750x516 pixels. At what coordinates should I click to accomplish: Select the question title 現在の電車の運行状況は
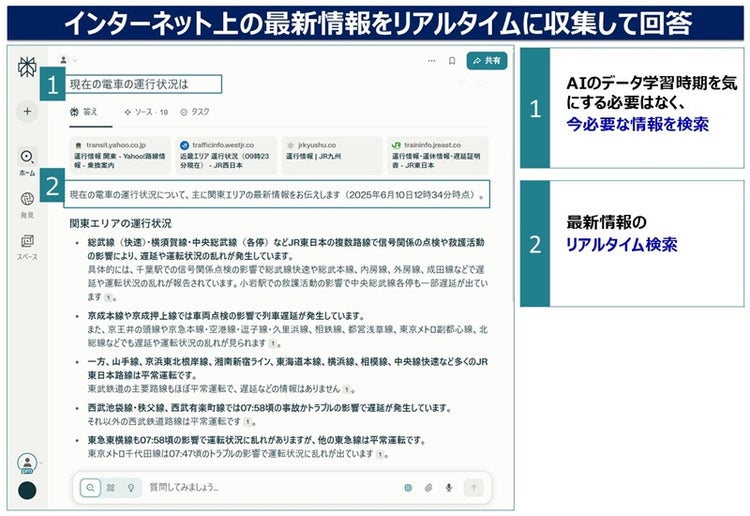129,85
